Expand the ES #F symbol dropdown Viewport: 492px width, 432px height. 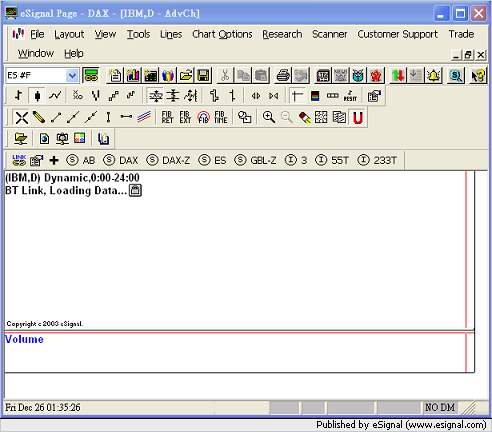(x=72, y=76)
